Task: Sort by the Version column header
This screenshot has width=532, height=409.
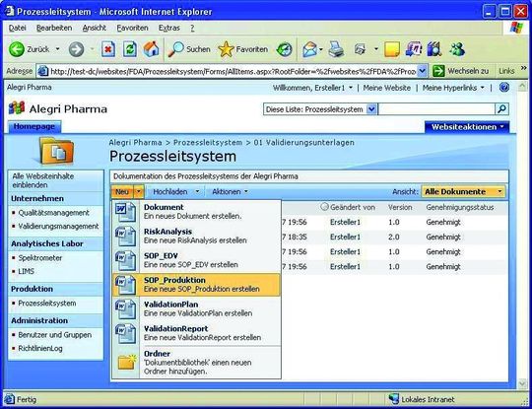Action: pyautogui.click(x=400, y=207)
